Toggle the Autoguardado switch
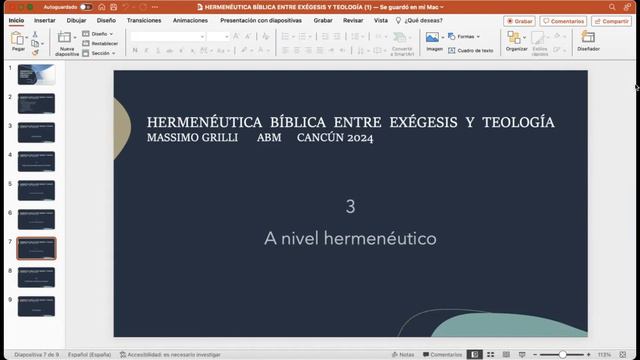The width and height of the screenshot is (640, 360). click(x=86, y=7)
